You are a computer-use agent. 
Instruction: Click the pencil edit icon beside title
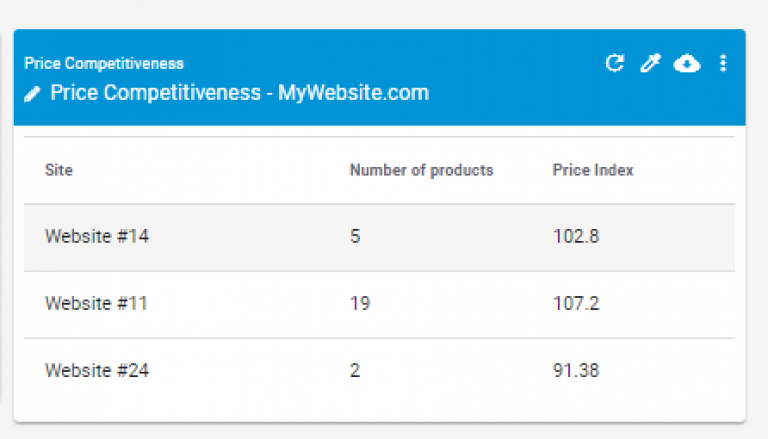33,94
